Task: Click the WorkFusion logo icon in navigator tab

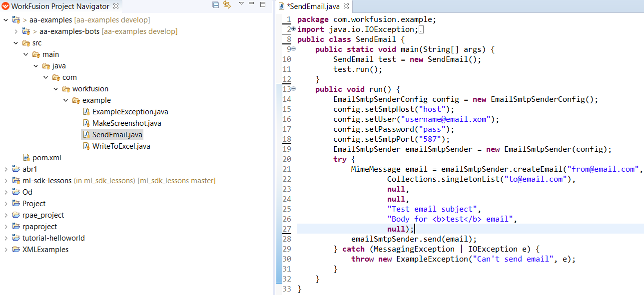Action: (6, 6)
